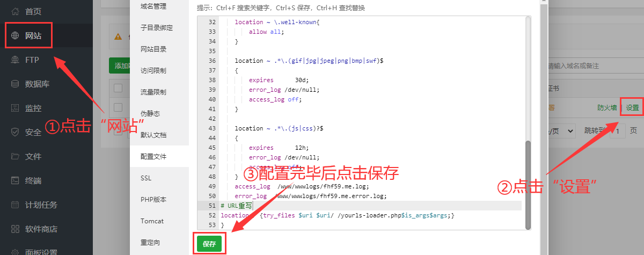Open the 网站目录 tab
Screen dimensions: 644x255
[153, 49]
